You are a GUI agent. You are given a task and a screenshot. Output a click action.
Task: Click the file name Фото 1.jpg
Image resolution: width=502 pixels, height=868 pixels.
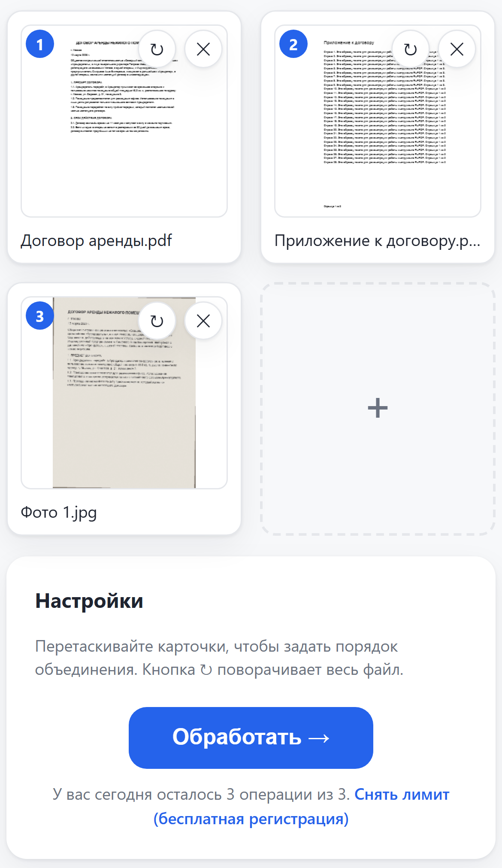[x=59, y=513]
